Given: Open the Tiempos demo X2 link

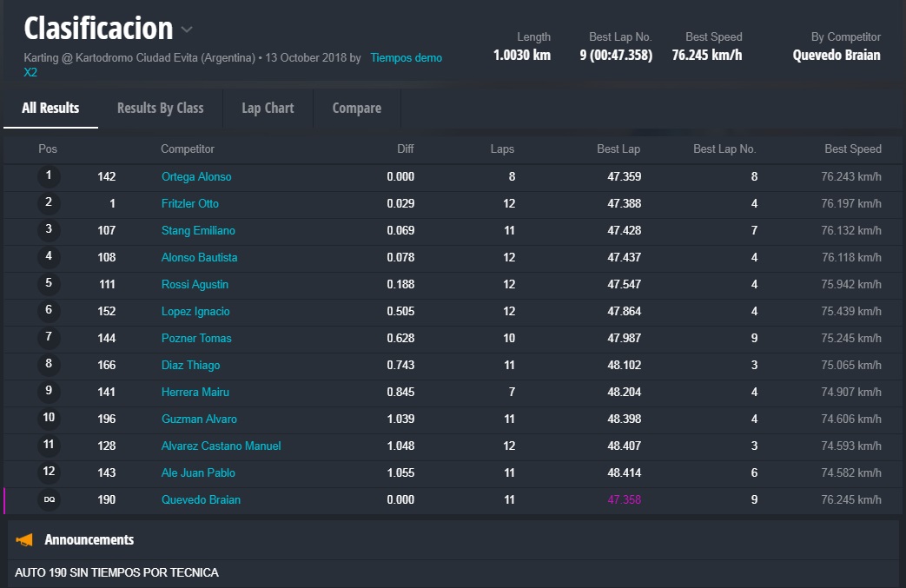Looking at the screenshot, I should coord(406,58).
